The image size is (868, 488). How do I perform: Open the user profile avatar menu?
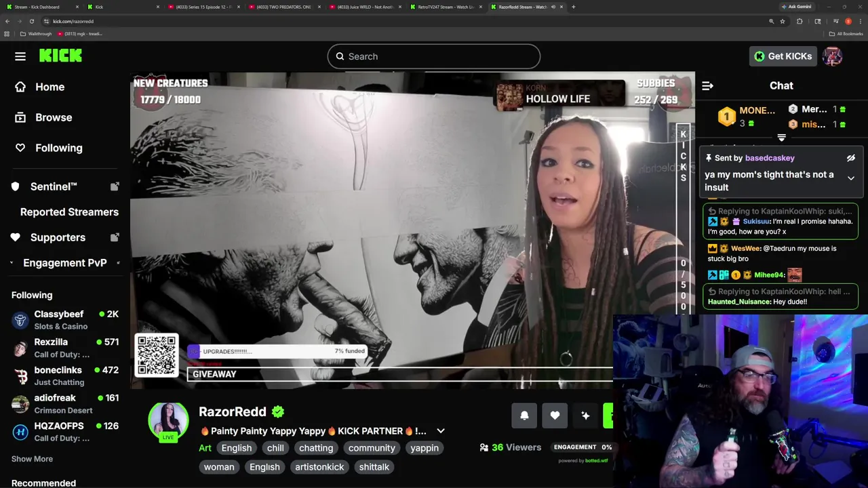click(x=832, y=56)
